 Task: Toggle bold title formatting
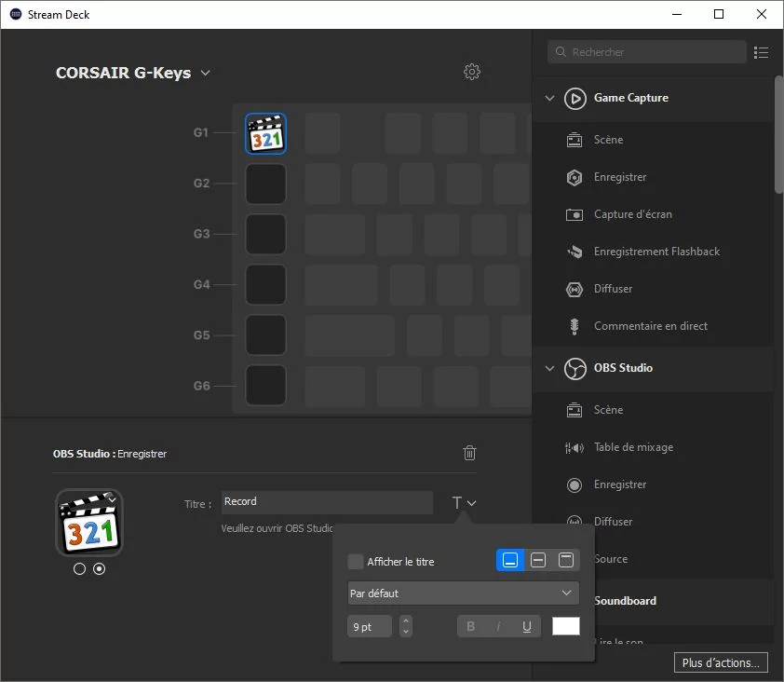[x=470, y=626]
